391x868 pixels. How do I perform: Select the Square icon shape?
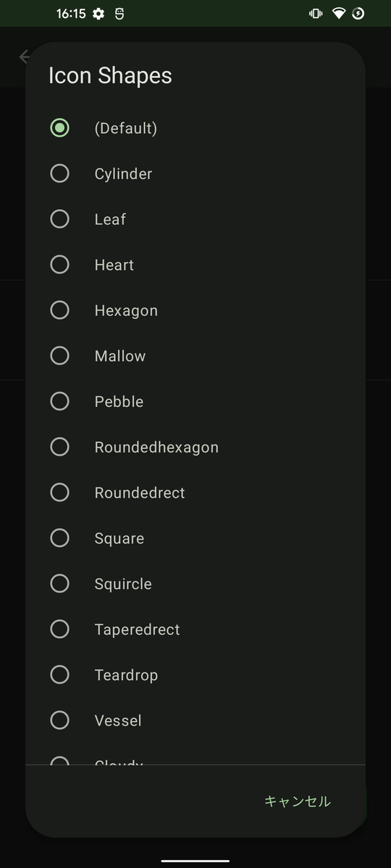[195, 538]
